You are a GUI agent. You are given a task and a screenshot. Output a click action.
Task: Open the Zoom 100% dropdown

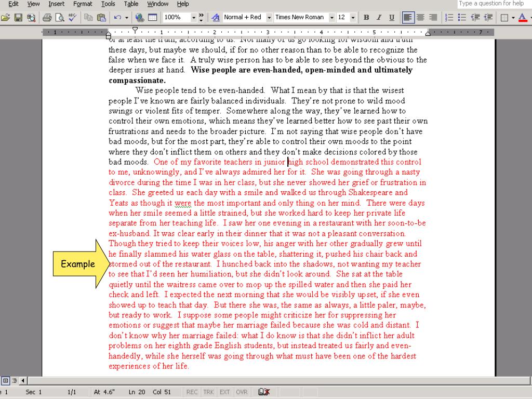coord(194,17)
